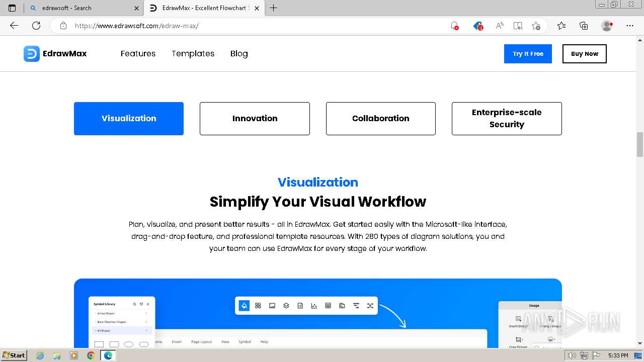This screenshot has height=362, width=644.
Task: Collapse the Symbol Library panel double-chevron
Action: pos(148,304)
